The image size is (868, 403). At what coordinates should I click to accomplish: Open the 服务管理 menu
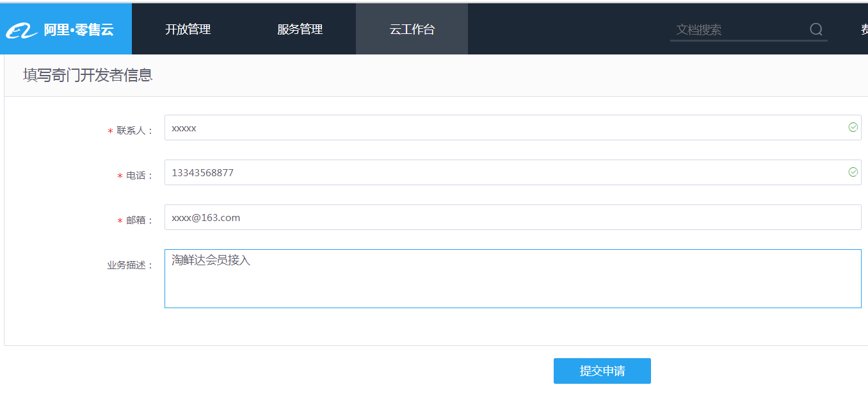(300, 29)
